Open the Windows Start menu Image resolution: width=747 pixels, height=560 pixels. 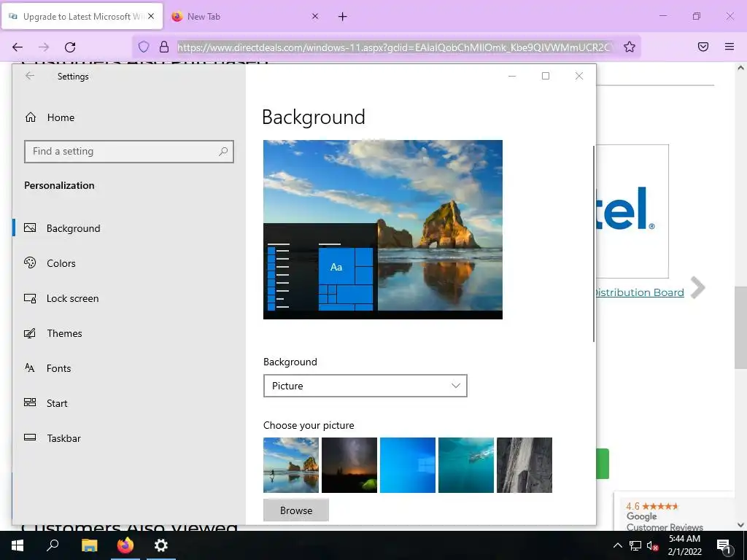point(18,545)
